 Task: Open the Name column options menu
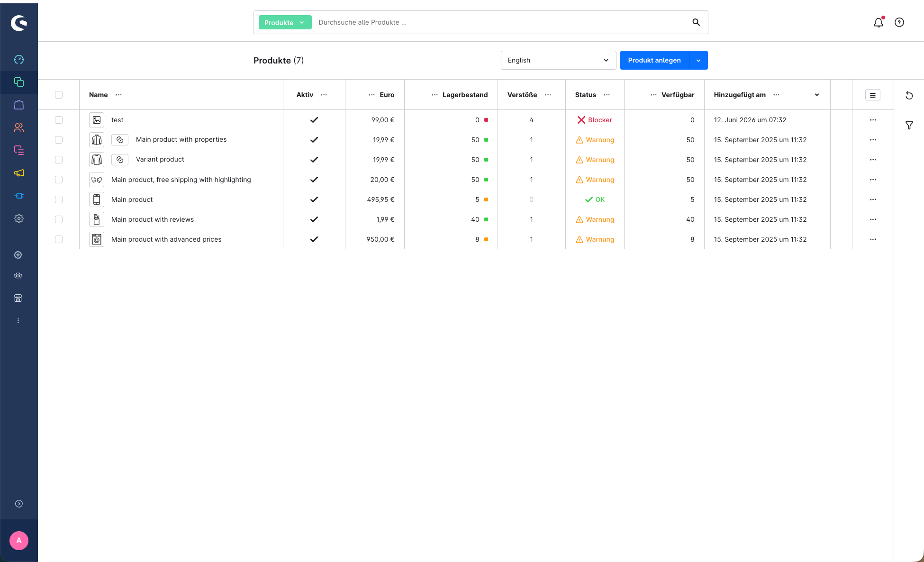pos(119,95)
